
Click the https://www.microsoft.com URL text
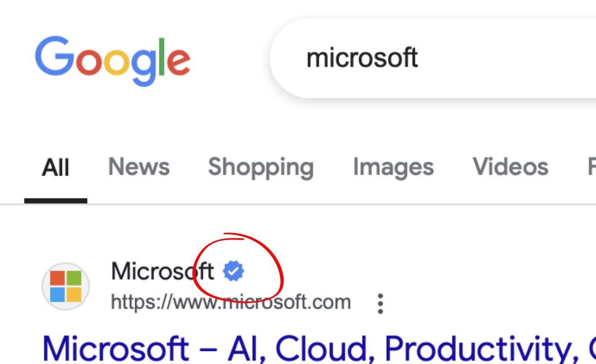(x=231, y=302)
